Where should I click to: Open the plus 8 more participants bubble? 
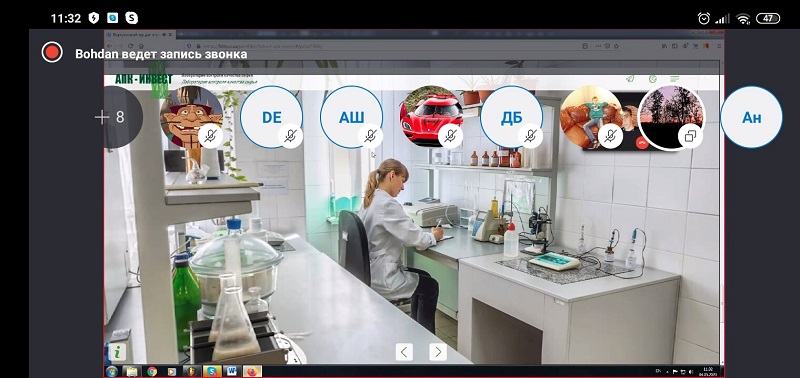(112, 117)
